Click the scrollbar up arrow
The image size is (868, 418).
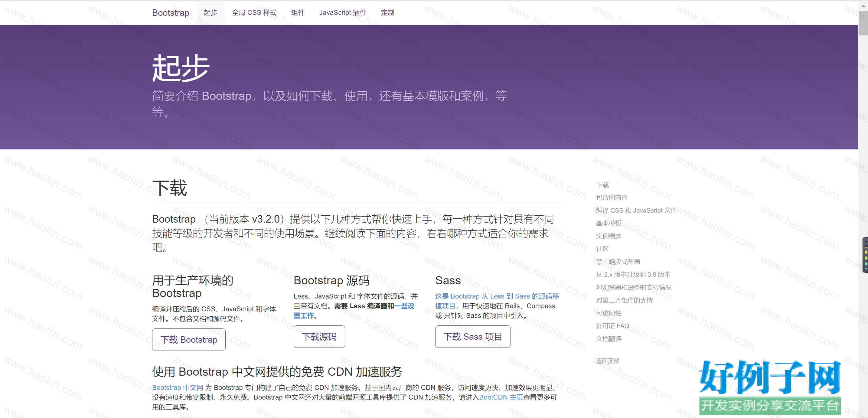[x=863, y=5]
